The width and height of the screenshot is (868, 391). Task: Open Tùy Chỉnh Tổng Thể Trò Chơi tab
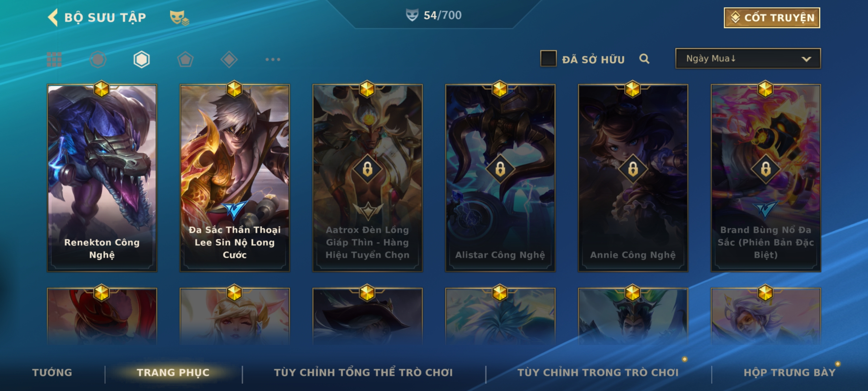click(363, 373)
